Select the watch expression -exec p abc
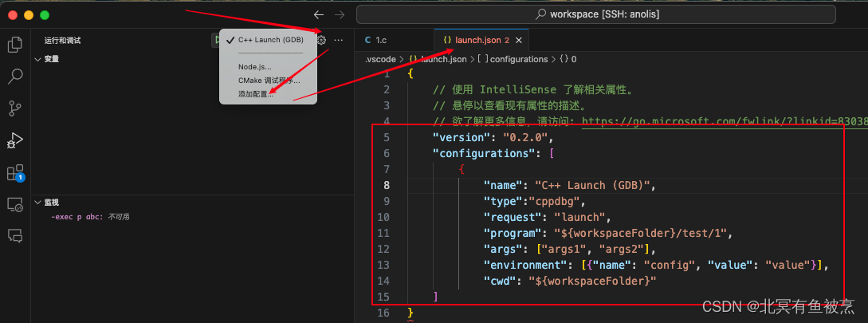This screenshot has width=868, height=323. pyautogui.click(x=77, y=217)
